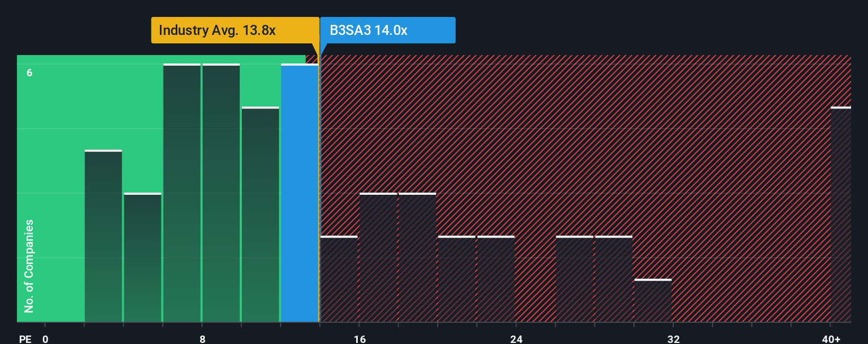
Task: Select the blue highlighted B3SA3 bar
Action: coord(300,193)
